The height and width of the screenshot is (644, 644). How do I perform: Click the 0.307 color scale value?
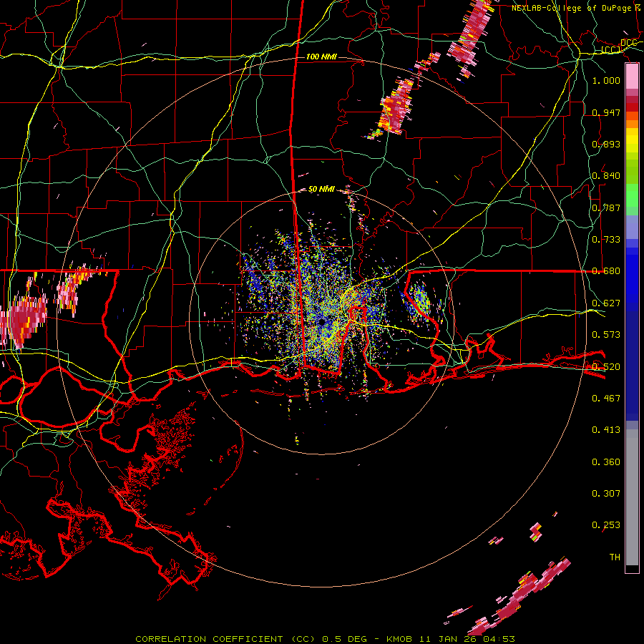[606, 494]
